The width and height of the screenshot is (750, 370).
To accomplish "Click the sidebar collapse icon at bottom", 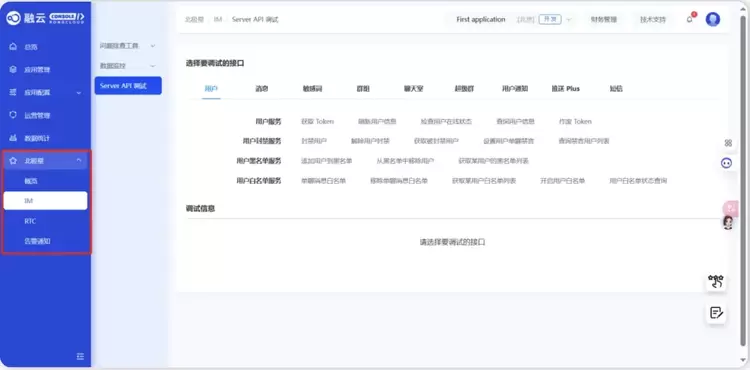I will point(80,356).
